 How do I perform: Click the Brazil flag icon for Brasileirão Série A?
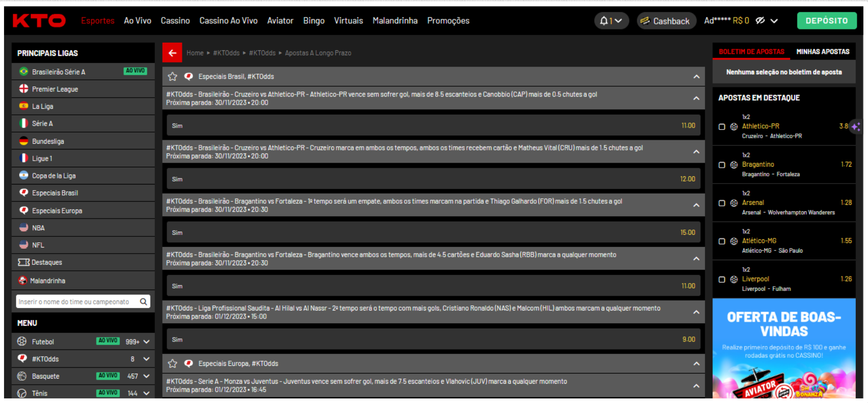[x=23, y=72]
